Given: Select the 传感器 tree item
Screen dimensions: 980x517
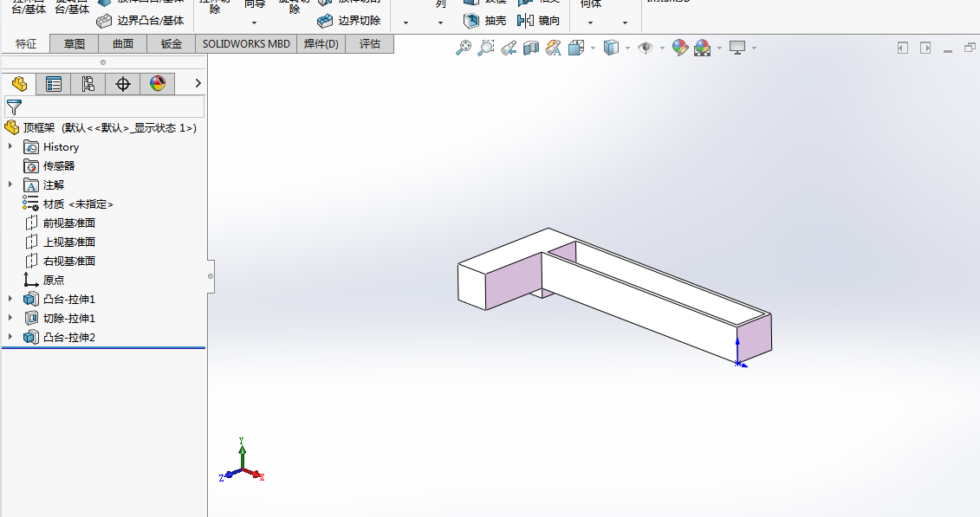Looking at the screenshot, I should [49, 166].
